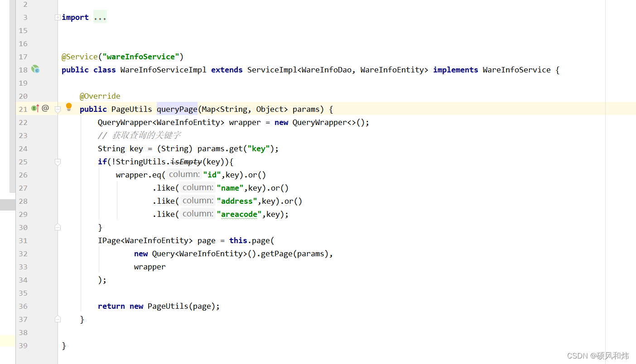Click the deprecated isEmpty method call
This screenshot has height=364, width=636.
[186, 162]
